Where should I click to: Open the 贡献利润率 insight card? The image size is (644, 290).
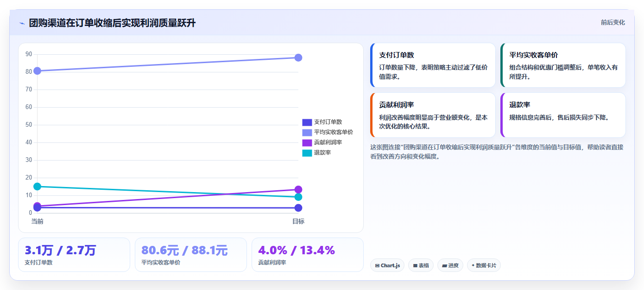(x=433, y=115)
